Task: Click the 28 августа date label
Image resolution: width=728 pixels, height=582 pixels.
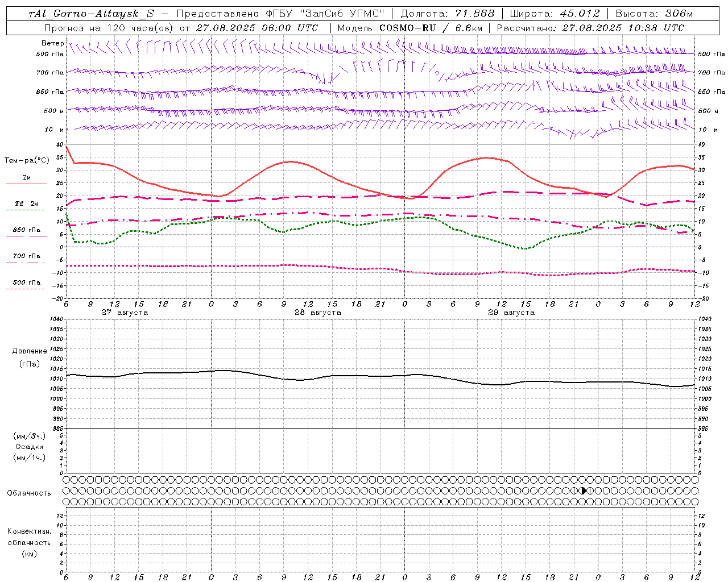Action: point(318,313)
